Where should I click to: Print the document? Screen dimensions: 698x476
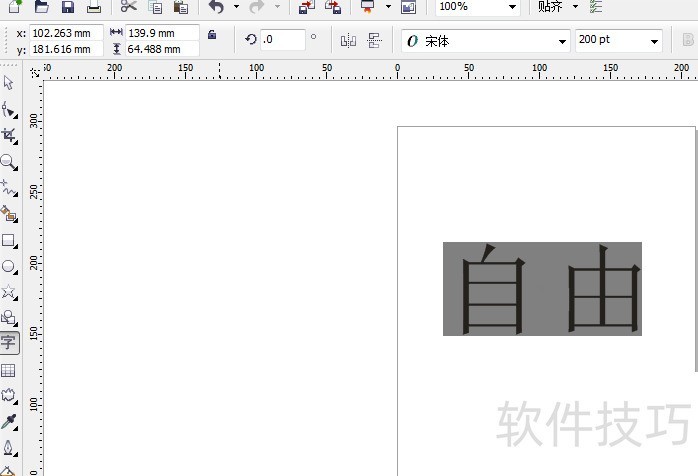[x=94, y=6]
